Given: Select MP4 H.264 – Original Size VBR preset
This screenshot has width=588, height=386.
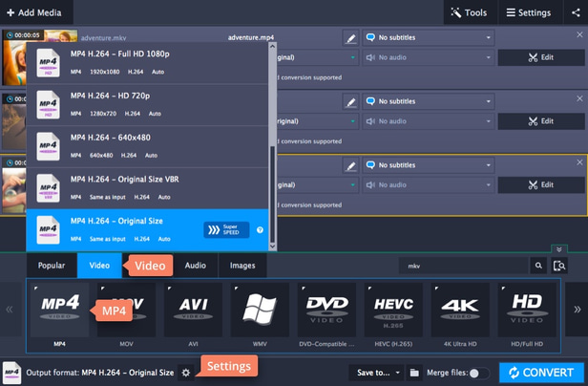Looking at the screenshot, I should (147, 188).
